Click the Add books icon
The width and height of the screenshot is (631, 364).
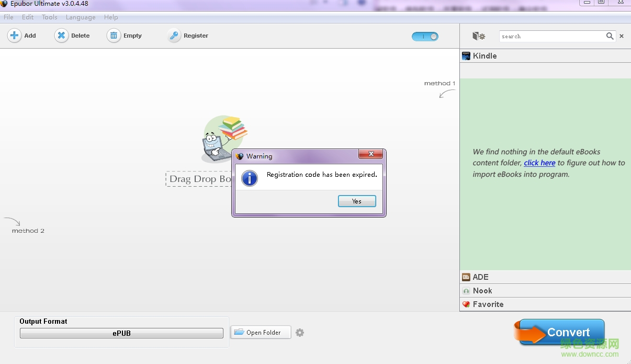coord(15,36)
